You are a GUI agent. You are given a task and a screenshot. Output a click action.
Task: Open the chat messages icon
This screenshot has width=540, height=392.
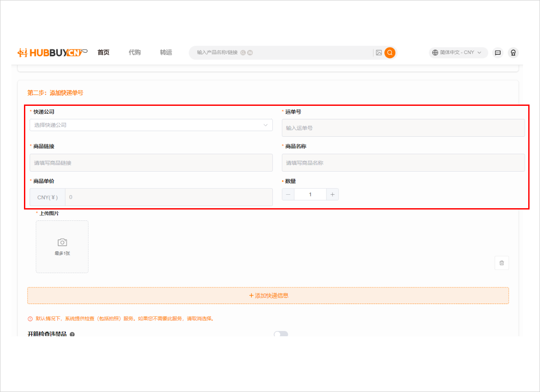(x=497, y=53)
